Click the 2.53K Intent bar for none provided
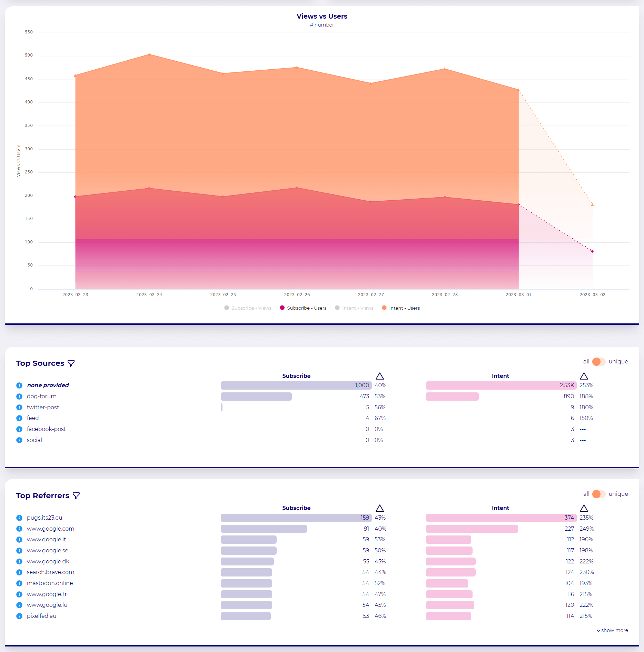This screenshot has width=644, height=652. 501,385
